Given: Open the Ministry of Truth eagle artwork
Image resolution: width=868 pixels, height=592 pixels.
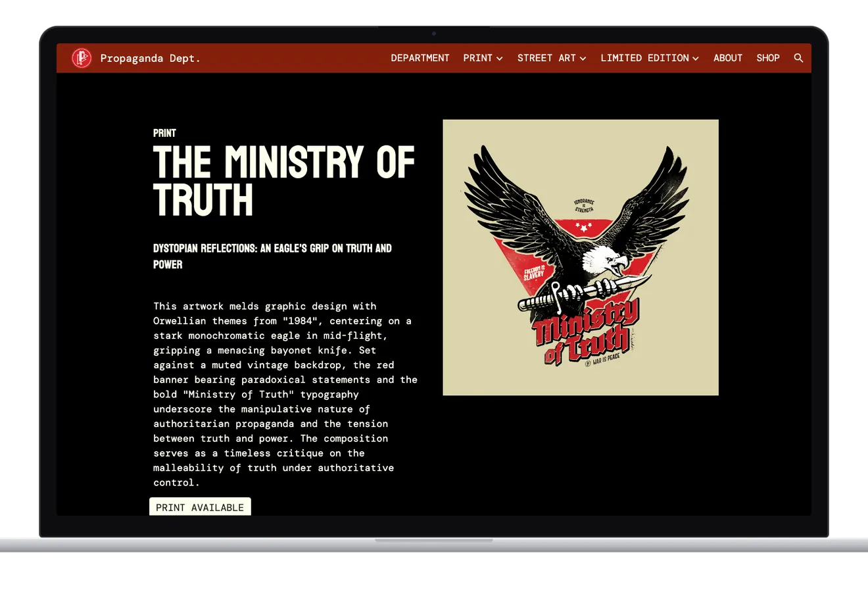Looking at the screenshot, I should click(581, 257).
